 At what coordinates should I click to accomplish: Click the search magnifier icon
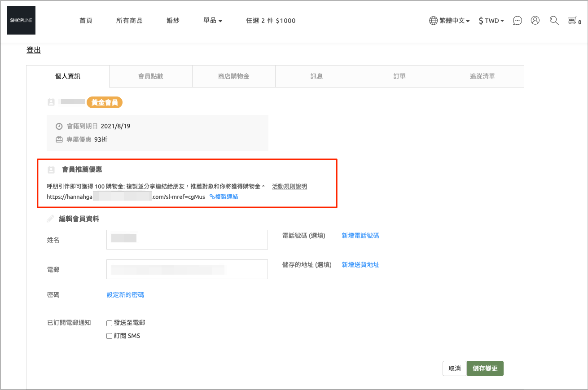click(x=554, y=21)
